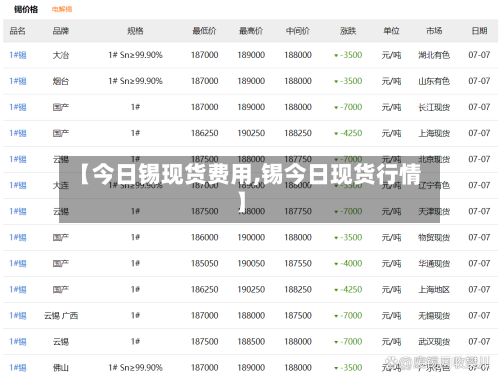Sort by the 最低价 column header
Image resolution: width=500 pixels, height=380 pixels.
coord(204,31)
